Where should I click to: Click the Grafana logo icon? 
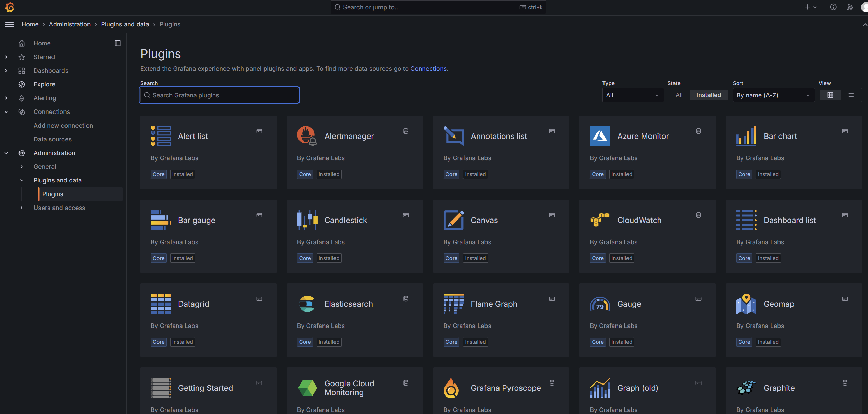point(10,7)
